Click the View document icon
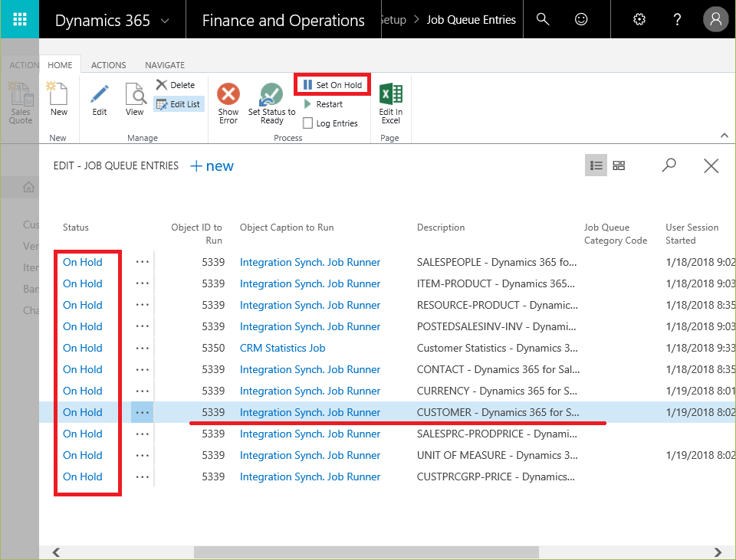This screenshot has height=560, width=736. coord(135,99)
